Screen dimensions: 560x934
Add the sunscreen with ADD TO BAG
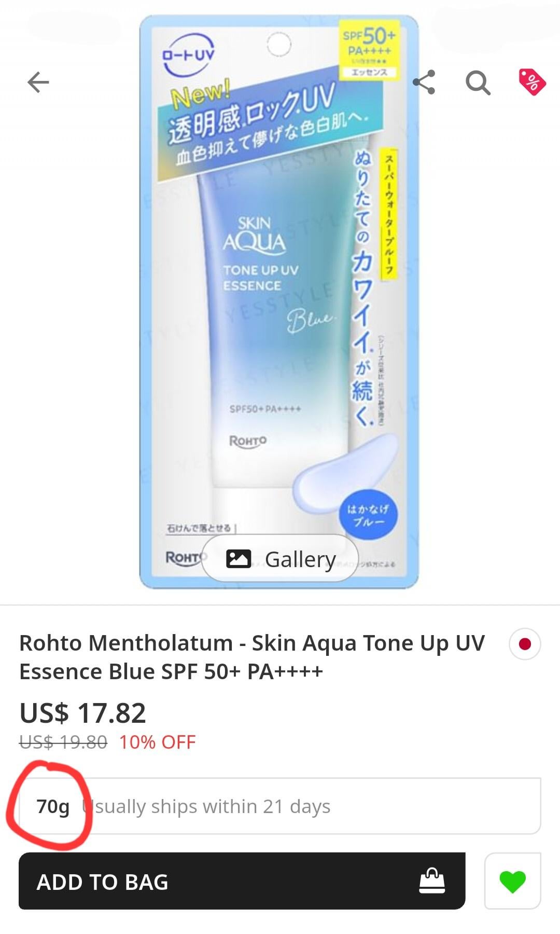tap(242, 881)
